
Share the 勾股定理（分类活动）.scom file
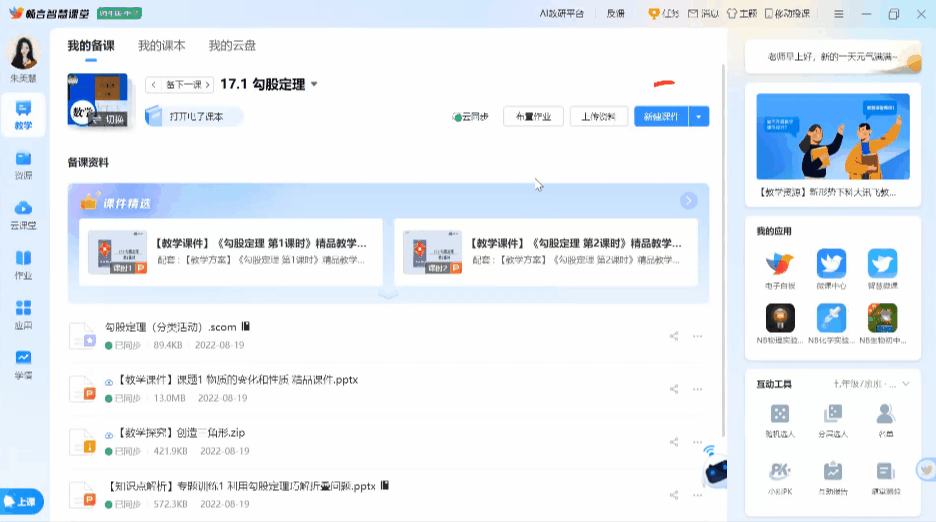point(674,336)
